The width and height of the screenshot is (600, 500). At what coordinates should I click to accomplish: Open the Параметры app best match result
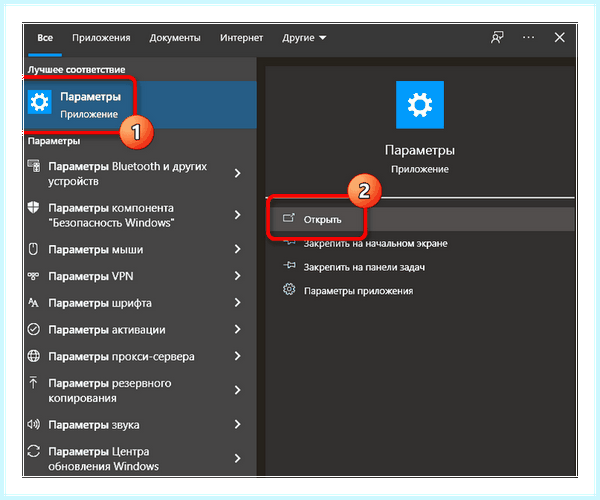tap(140, 105)
